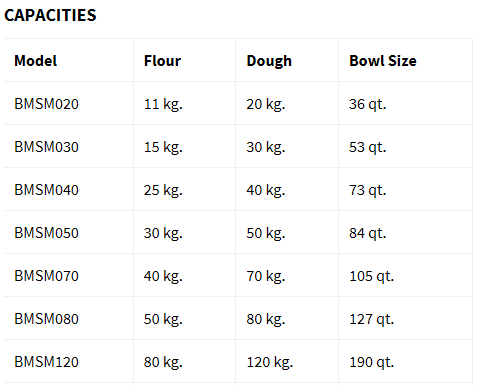Select the 53 qt. bowl size cell
Image resolution: width=479 pixels, height=386 pixels.
click(367, 147)
